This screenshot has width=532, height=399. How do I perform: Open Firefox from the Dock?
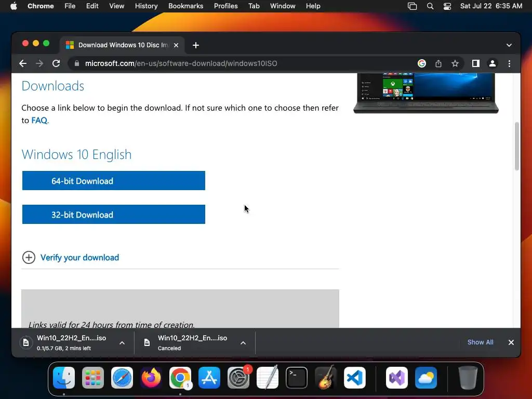click(151, 378)
